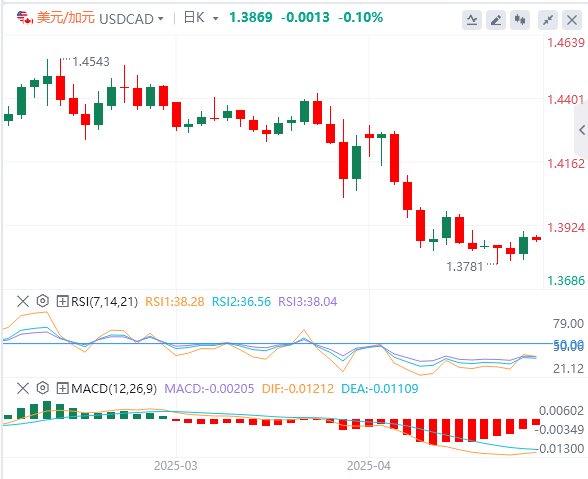Switch the candlestick chart type icon

[520, 20]
